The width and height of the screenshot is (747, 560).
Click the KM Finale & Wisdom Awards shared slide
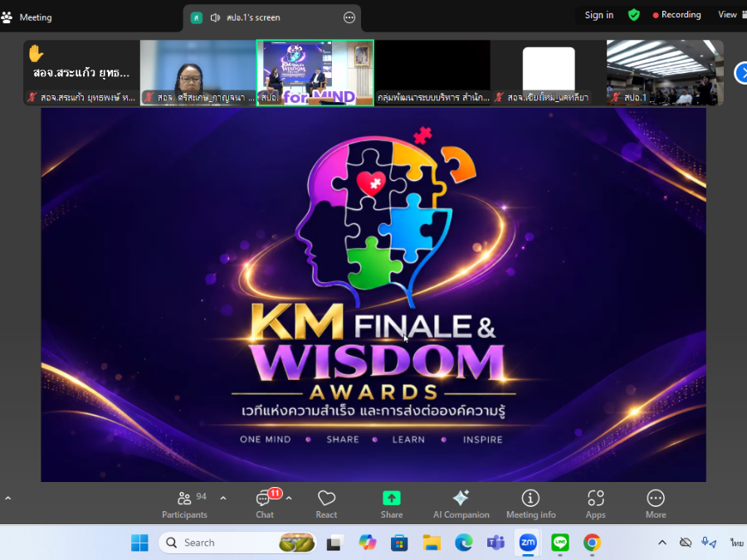click(x=373, y=295)
